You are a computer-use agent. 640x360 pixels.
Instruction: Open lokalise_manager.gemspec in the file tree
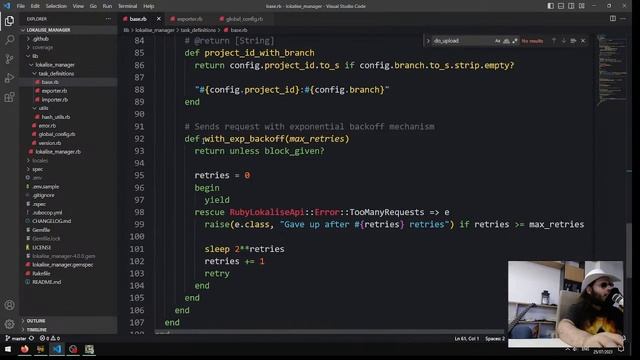click(62, 265)
